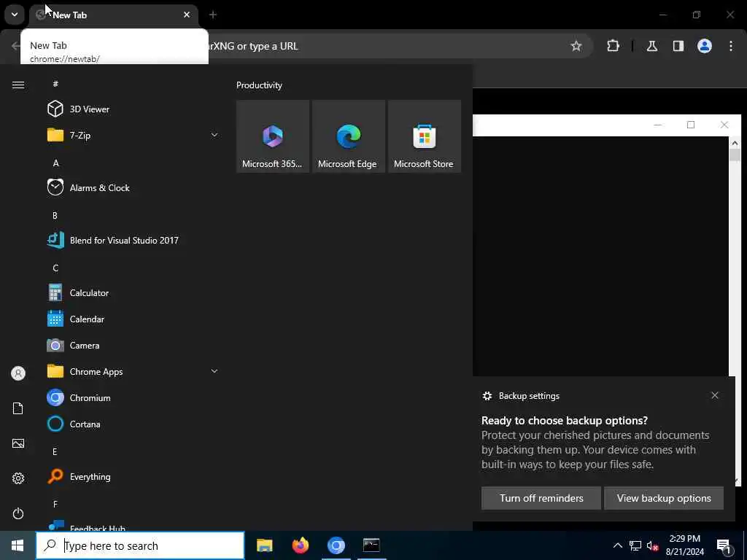Open the Action Center notifications
The width and height of the screenshot is (747, 560).
pyautogui.click(x=724, y=545)
